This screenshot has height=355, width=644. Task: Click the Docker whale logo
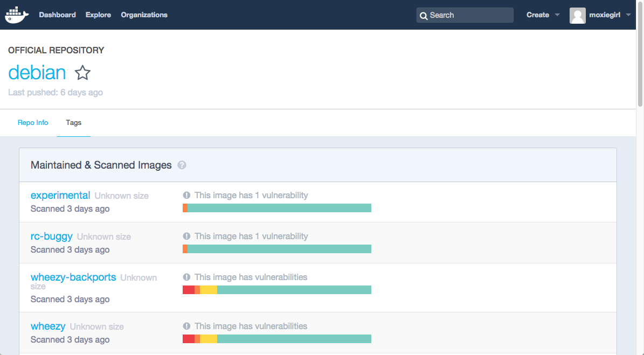[16, 15]
